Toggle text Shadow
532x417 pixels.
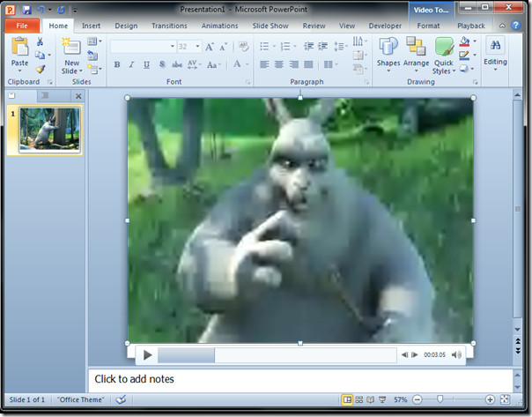[x=162, y=64]
